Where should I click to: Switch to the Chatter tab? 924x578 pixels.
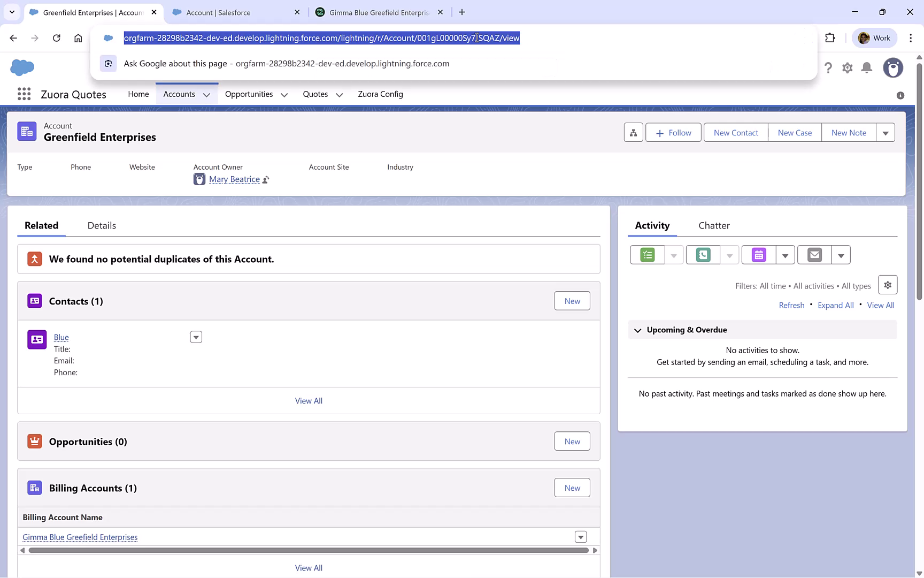(714, 225)
